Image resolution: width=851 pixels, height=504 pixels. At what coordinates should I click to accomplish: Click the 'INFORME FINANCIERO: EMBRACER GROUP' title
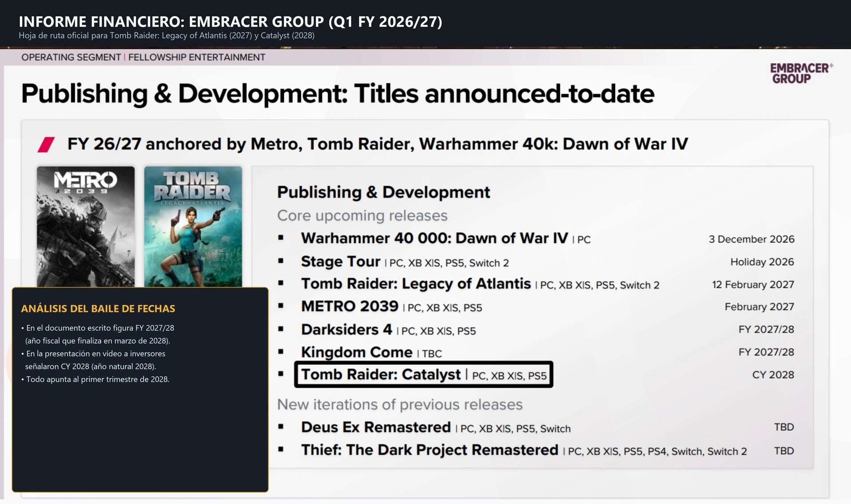[x=230, y=21]
